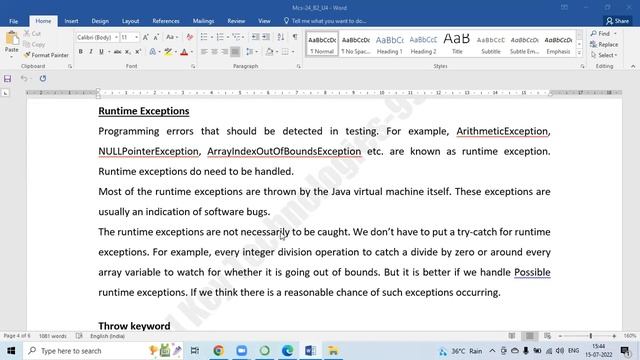Image resolution: width=640 pixels, height=360 pixels.
Task: Toggle italic formatting
Action: (91, 52)
